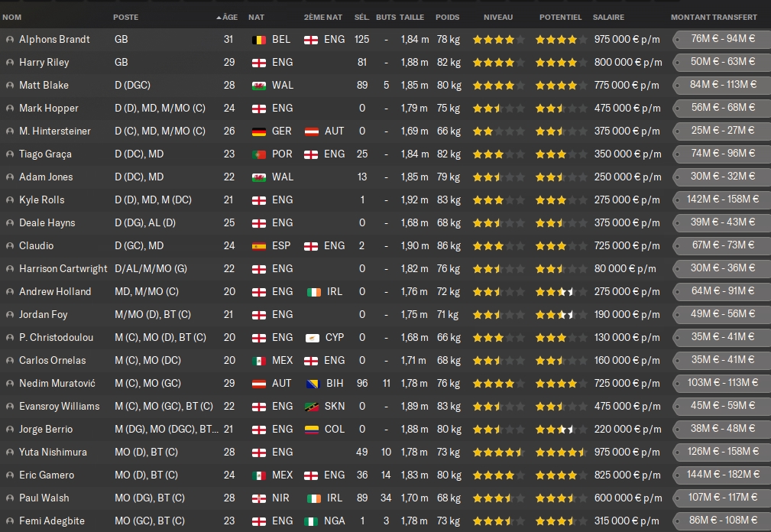Click Paul Walsh's goals value 34
Screen dimensions: 771x532
(386, 498)
